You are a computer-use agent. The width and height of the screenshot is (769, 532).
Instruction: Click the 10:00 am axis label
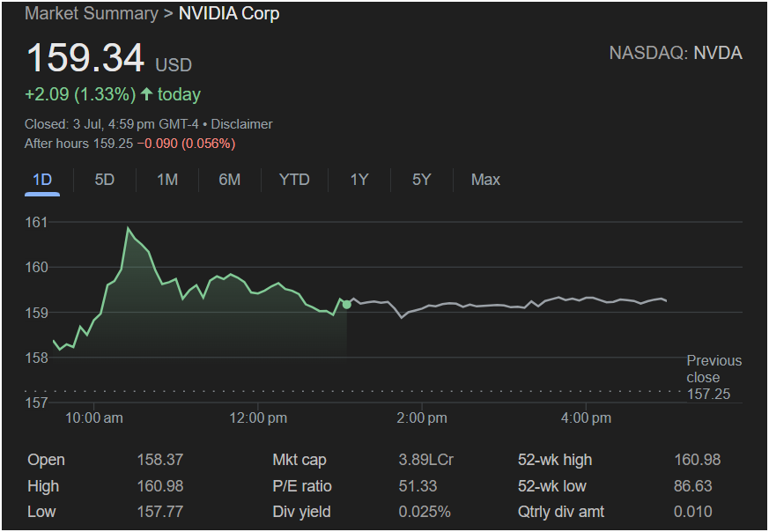94,418
